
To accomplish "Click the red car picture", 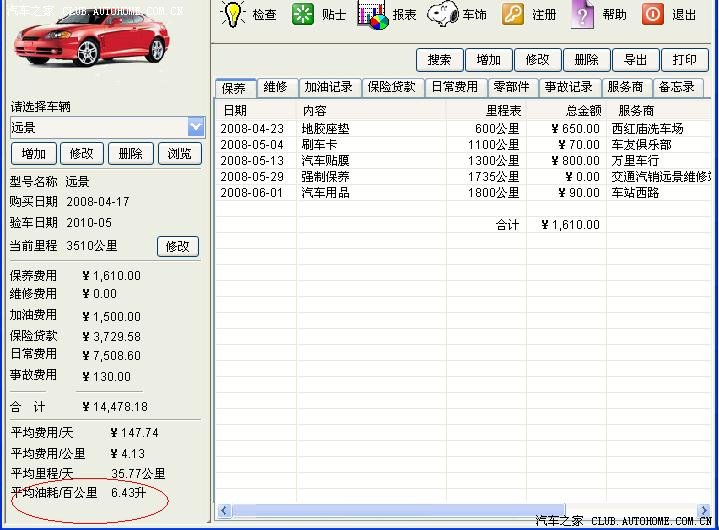I will (x=92, y=42).
